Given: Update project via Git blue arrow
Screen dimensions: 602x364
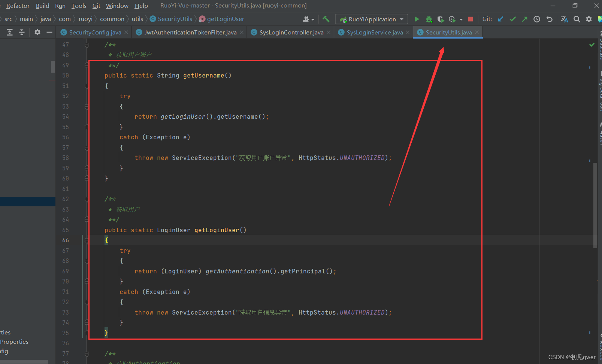Looking at the screenshot, I should coord(500,19).
